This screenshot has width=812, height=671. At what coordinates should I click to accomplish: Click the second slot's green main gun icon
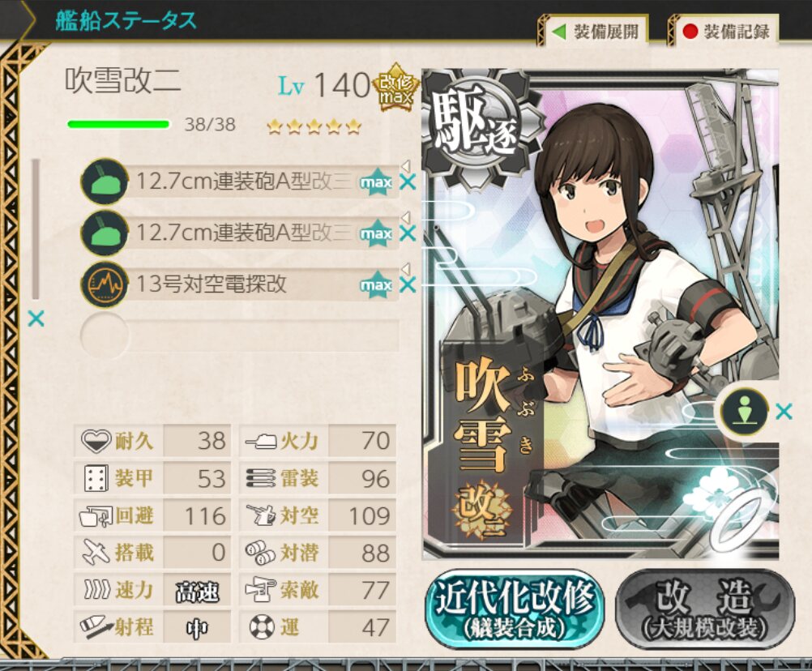click(104, 233)
